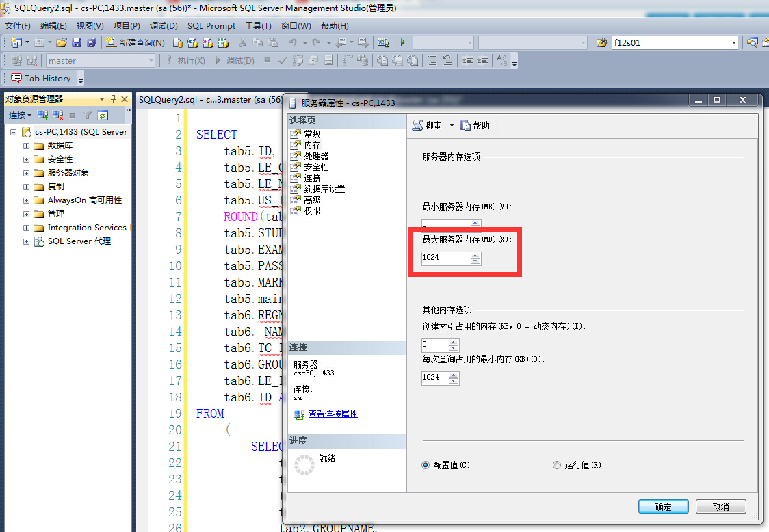Screen dimensions: 769x532
Task: Pin the 对象资源管理器 panel
Action: [114, 98]
